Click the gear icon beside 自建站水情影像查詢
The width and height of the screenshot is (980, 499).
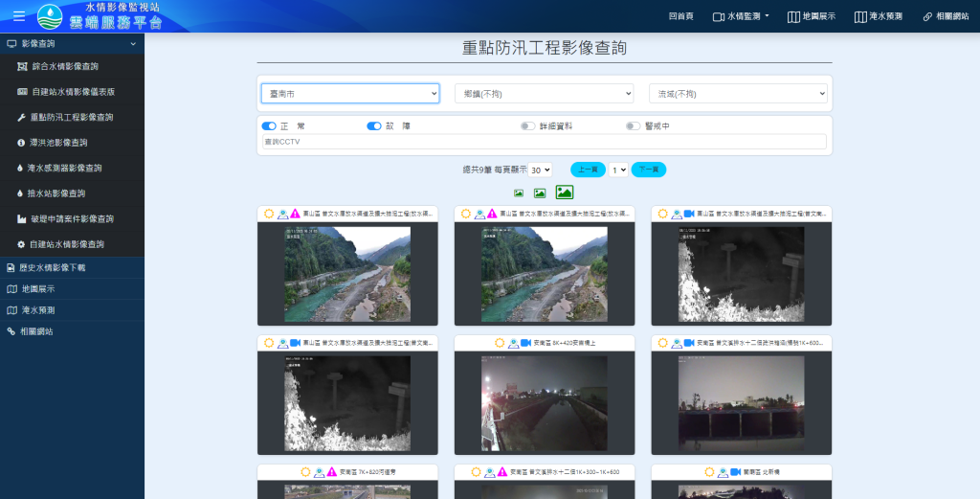pos(21,244)
